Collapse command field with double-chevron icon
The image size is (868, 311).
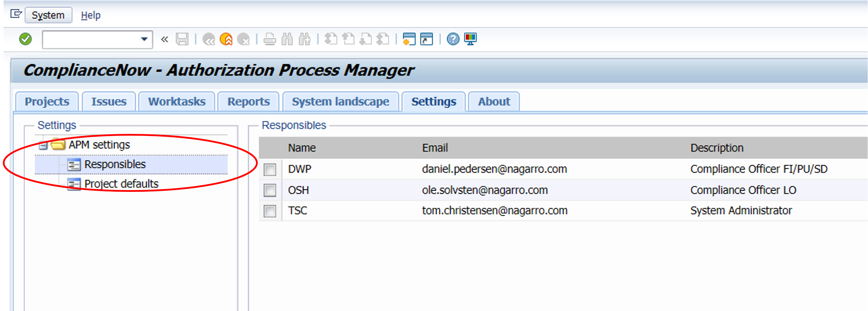[x=164, y=39]
